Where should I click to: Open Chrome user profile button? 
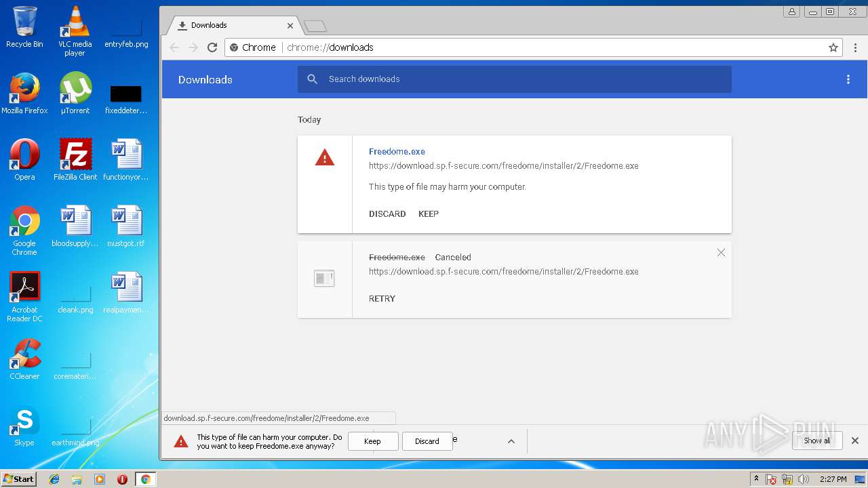tap(791, 12)
